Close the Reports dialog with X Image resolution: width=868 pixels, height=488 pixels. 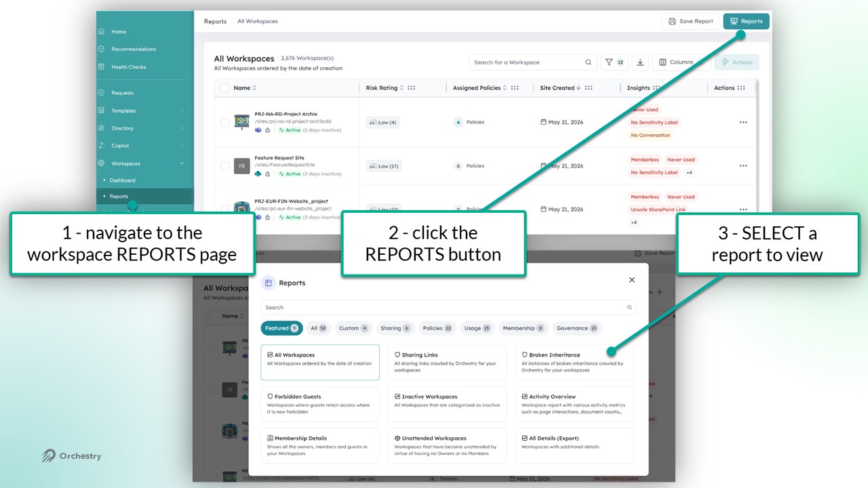tap(632, 280)
